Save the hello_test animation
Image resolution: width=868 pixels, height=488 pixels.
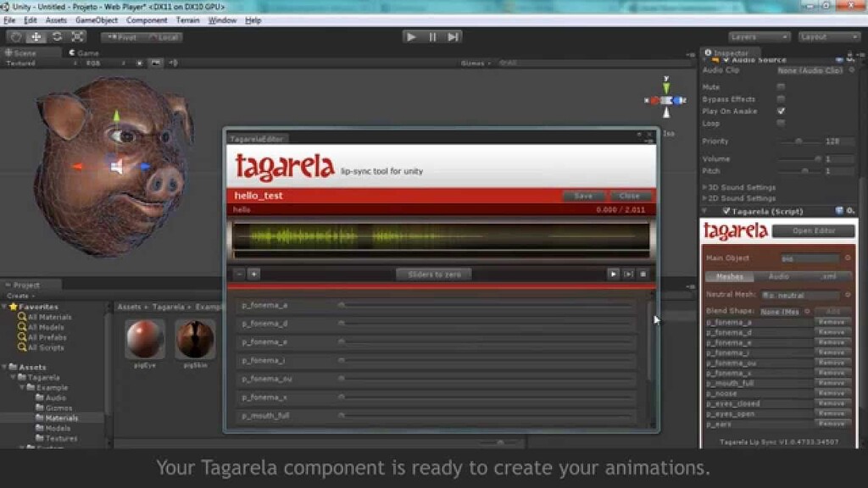click(x=582, y=195)
